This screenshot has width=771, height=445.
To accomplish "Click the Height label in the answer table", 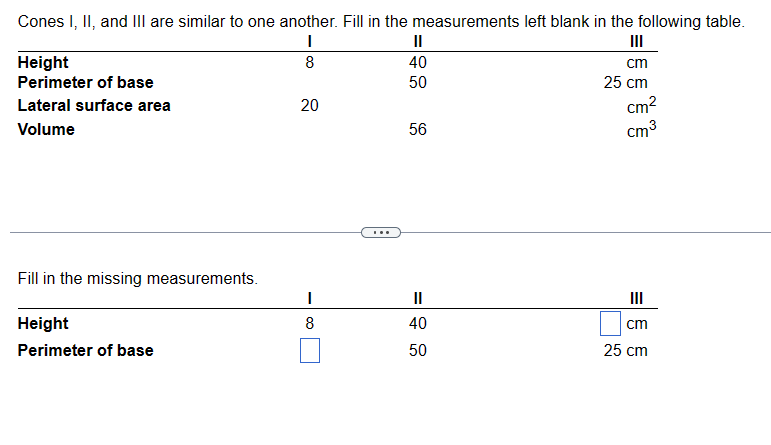I will (43, 324).
